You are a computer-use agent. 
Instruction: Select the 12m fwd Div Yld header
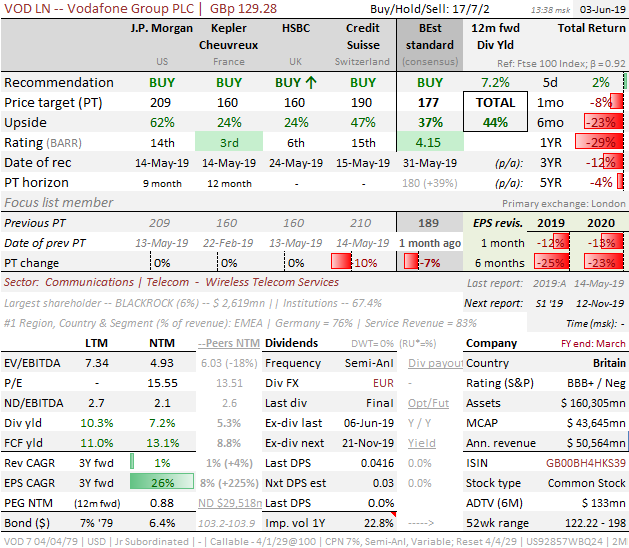coord(495,37)
